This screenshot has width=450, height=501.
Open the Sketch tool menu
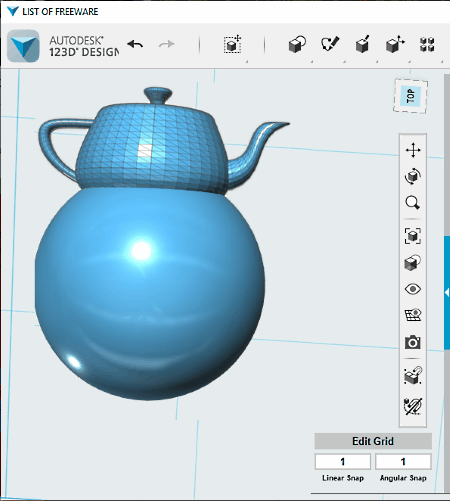point(330,44)
